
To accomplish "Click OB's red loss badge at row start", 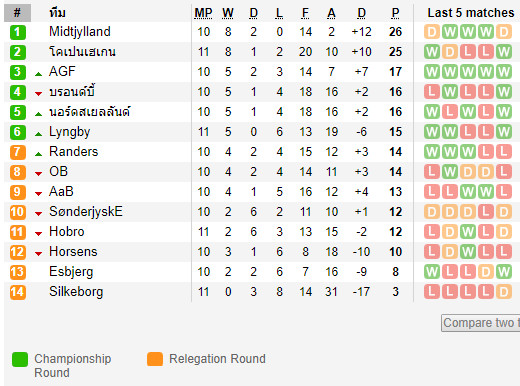I will (x=432, y=172).
